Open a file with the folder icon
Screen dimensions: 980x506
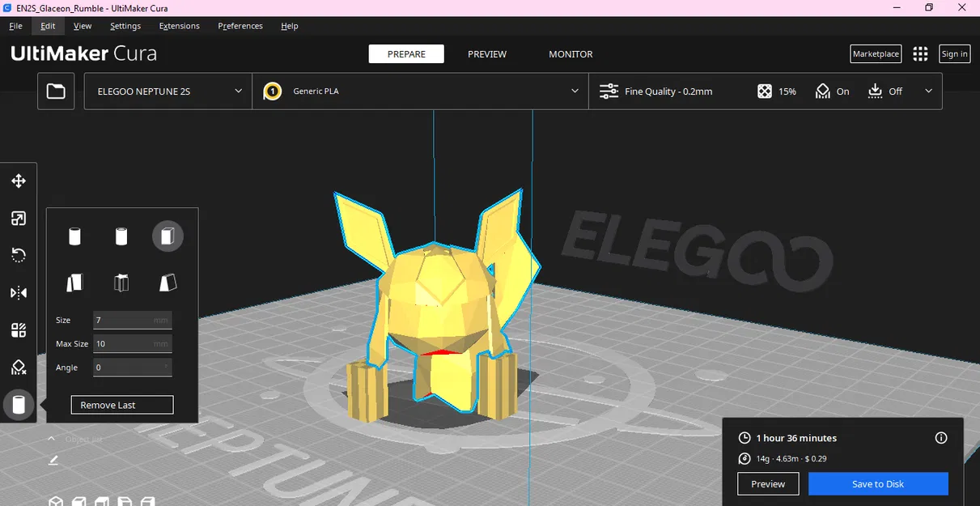55,91
